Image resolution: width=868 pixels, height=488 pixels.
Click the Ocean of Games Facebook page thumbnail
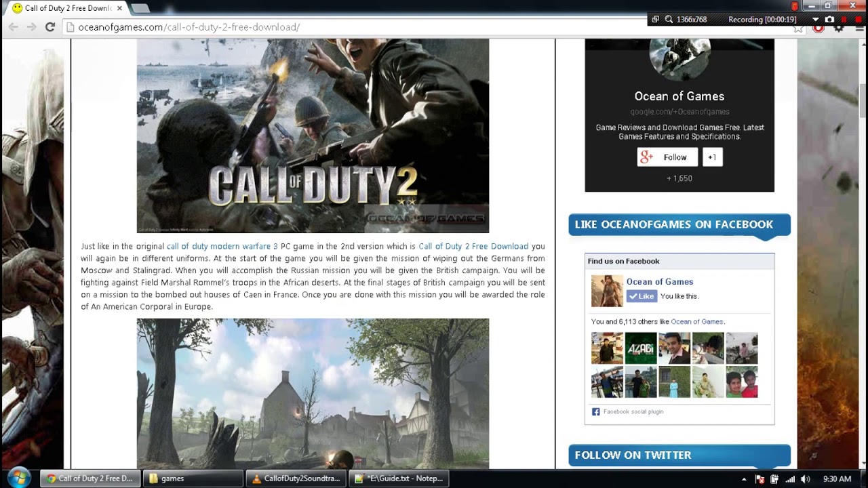tap(607, 291)
